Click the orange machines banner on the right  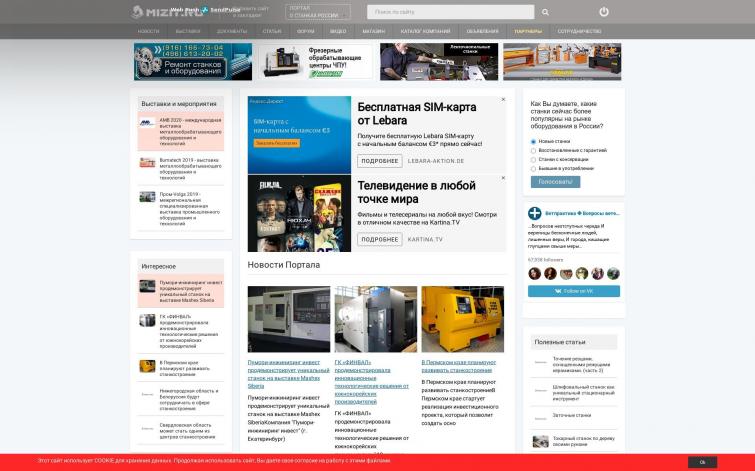pyautogui.click(x=562, y=62)
